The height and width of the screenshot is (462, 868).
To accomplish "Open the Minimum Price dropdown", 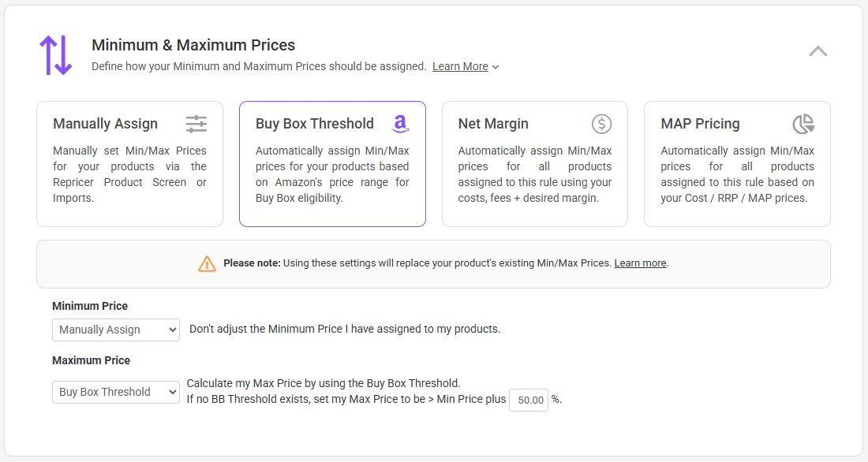I will pos(116,330).
